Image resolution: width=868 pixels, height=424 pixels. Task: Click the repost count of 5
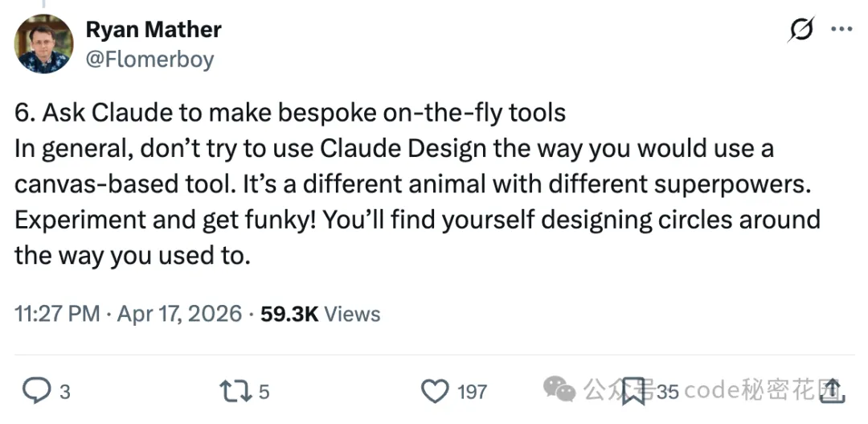point(264,392)
